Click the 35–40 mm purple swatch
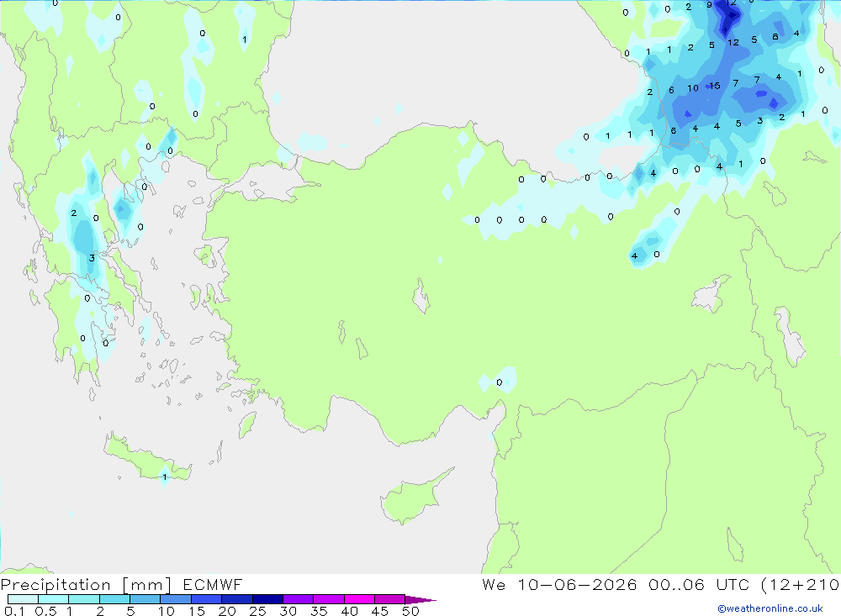 tap(328, 599)
